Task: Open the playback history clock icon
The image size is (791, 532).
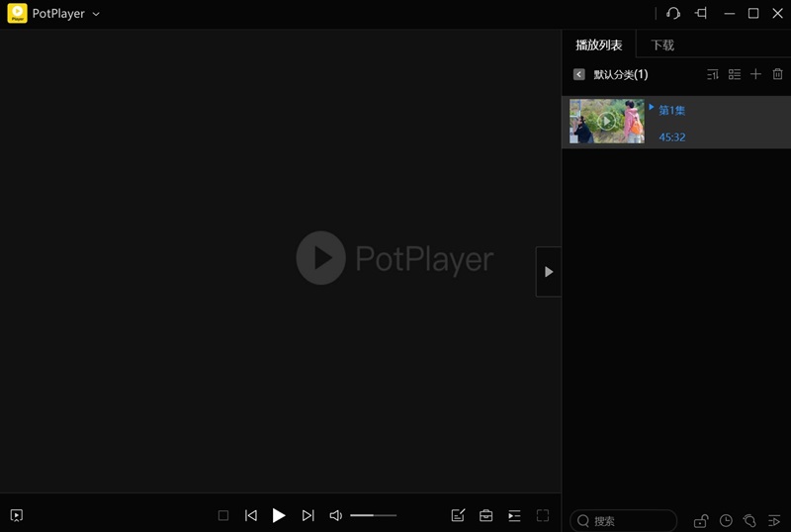Action: pos(726,521)
